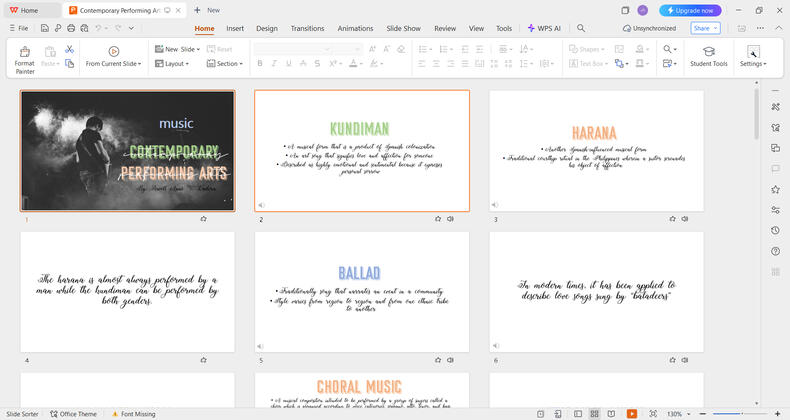
Task: Switch to the Review tab
Action: pos(445,28)
